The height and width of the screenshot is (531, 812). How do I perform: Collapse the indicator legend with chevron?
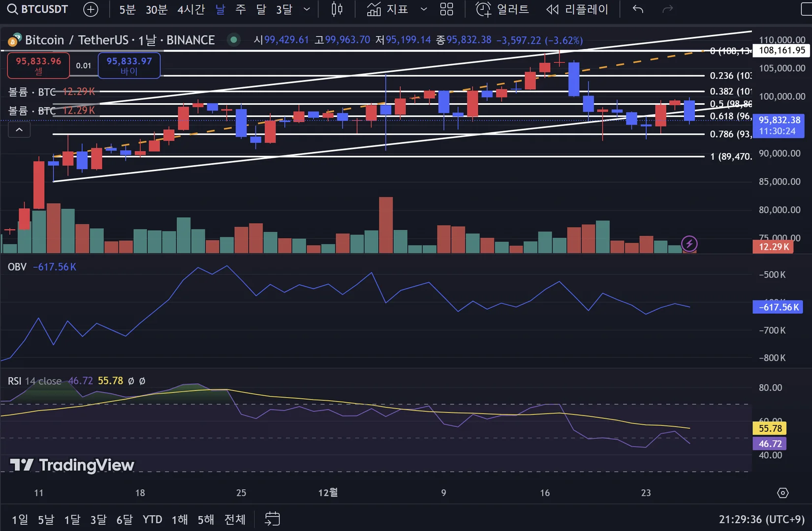pyautogui.click(x=19, y=130)
